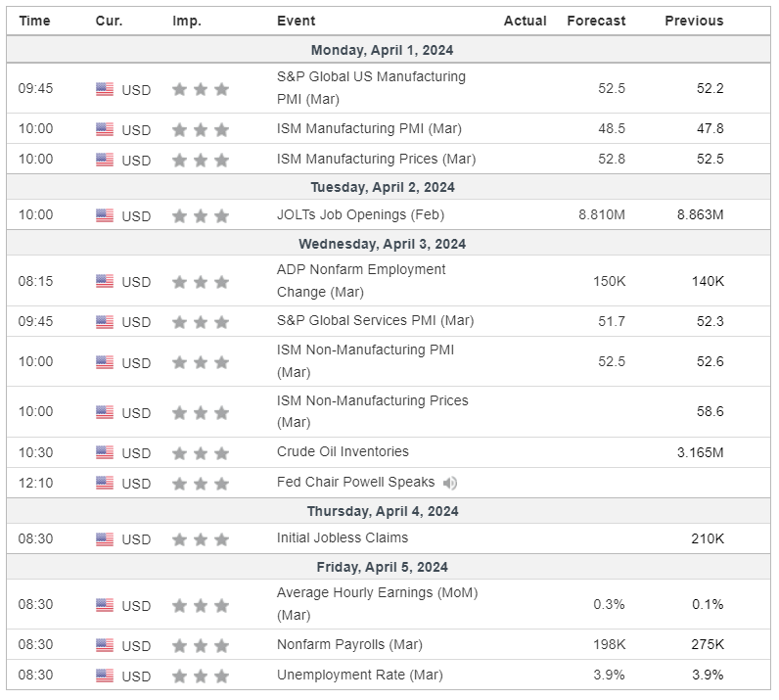
Task: Click the US flag in ISM Manufacturing Prices row
Action: (105, 160)
